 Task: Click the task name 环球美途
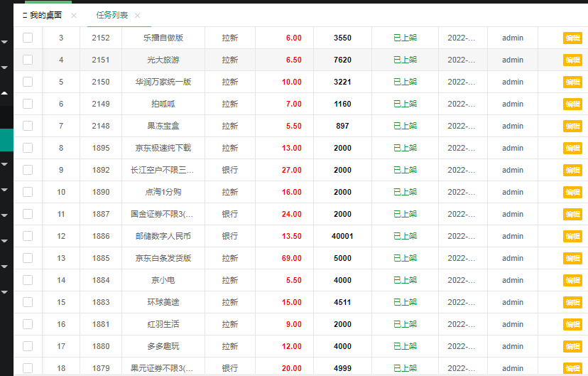[x=163, y=302]
